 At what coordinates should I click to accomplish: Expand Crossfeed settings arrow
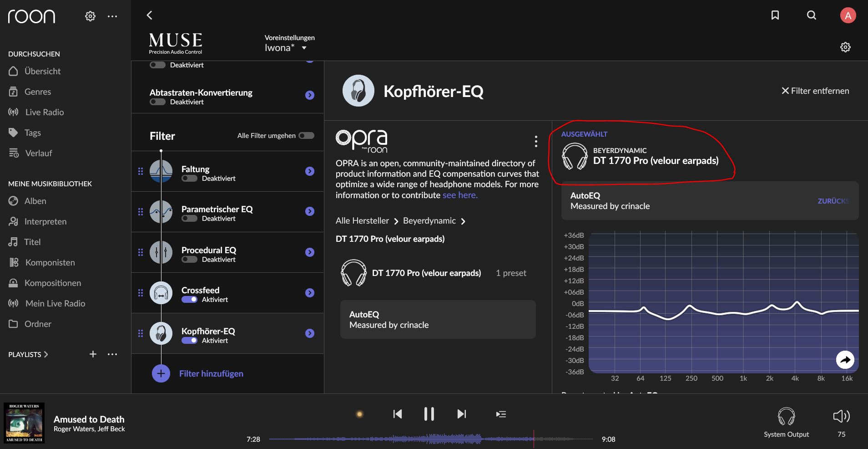(310, 293)
